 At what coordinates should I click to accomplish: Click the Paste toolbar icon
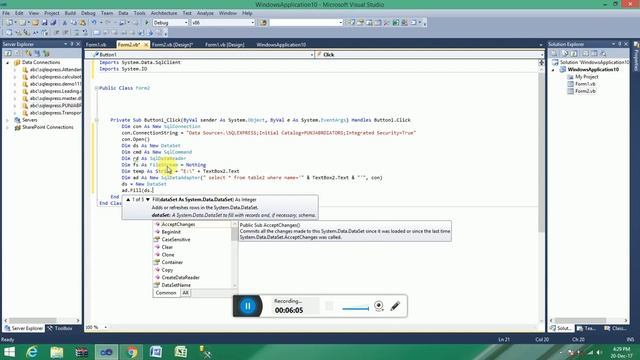click(x=83, y=23)
